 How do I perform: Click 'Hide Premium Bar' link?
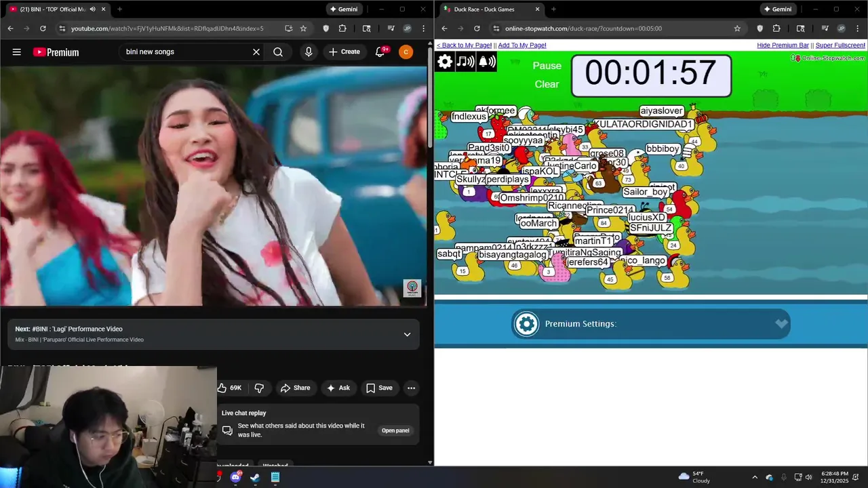pos(783,45)
